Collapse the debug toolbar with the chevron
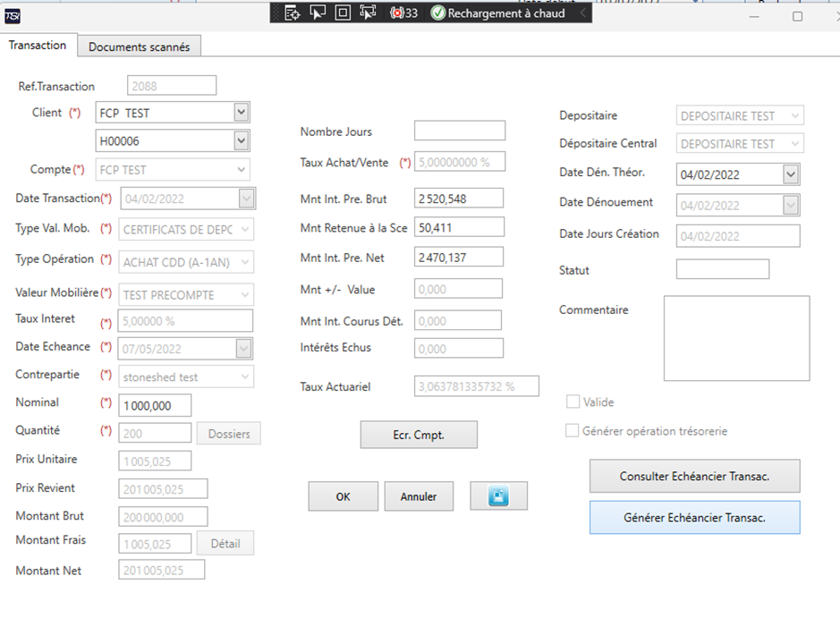 [583, 13]
